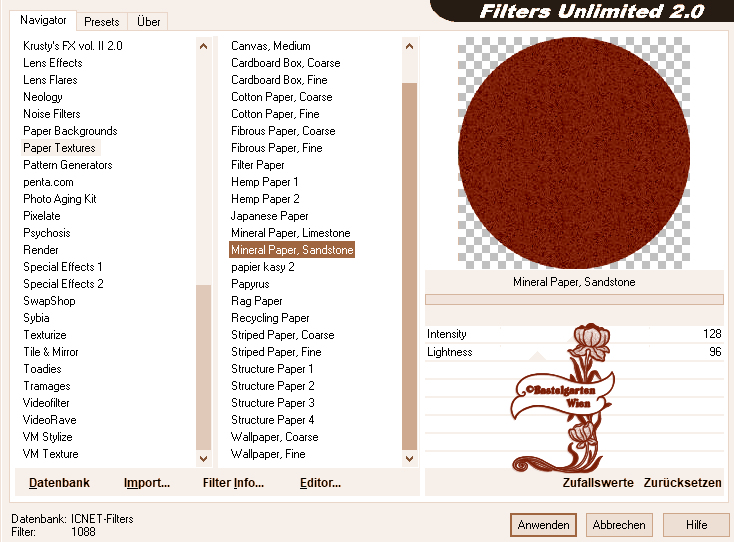
Task: Click the Abbrechen button
Action: click(x=619, y=525)
